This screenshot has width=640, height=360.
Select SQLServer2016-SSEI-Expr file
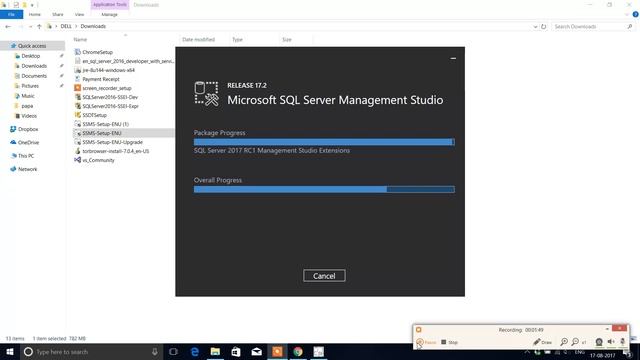[110, 106]
